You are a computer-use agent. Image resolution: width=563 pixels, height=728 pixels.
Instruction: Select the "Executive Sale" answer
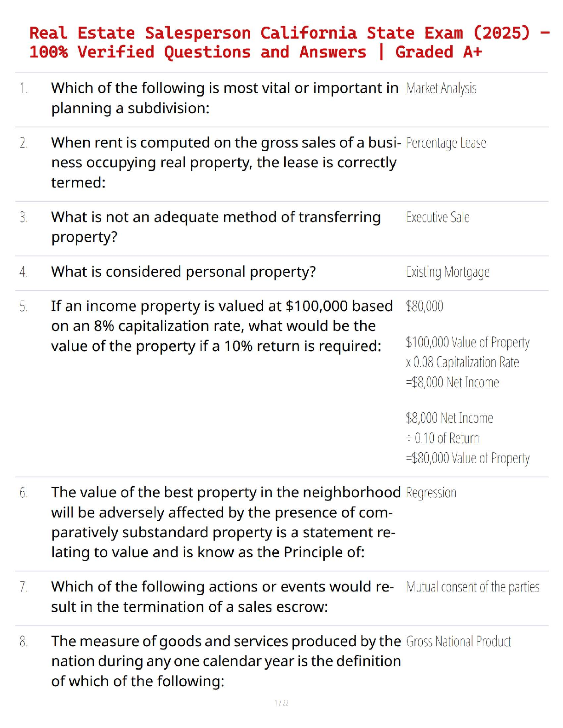(x=437, y=217)
